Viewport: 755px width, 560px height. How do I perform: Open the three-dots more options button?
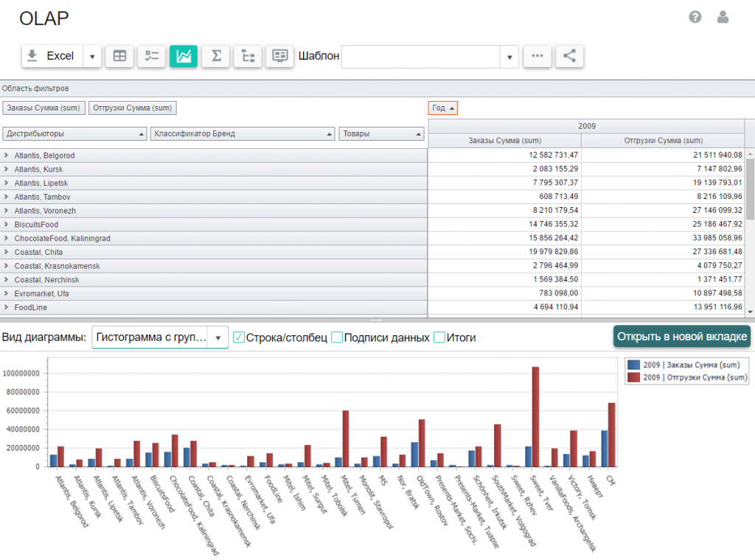(537, 56)
